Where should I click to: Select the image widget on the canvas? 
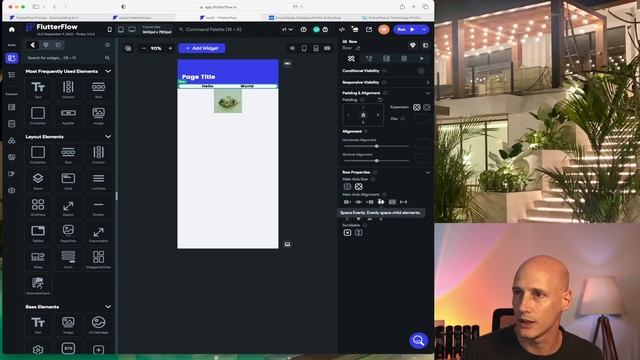click(228, 101)
